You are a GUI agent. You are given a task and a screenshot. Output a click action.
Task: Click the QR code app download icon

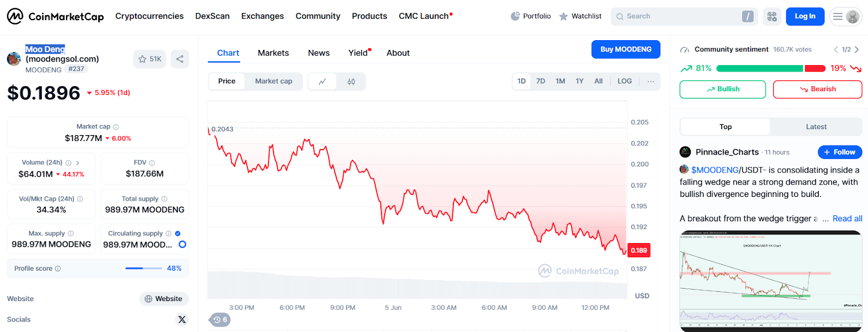coord(772,16)
